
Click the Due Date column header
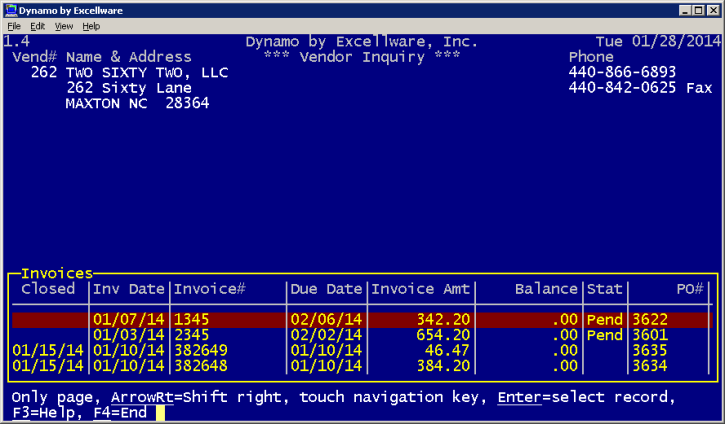[326, 289]
